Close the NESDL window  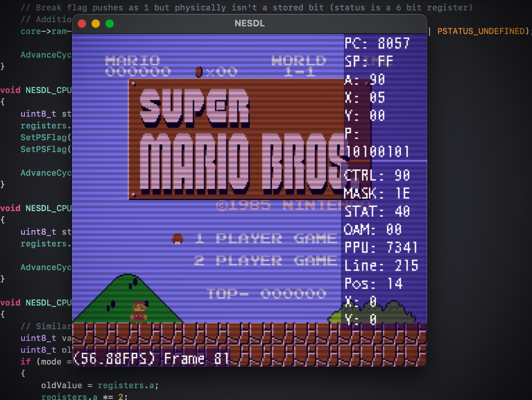pos(82,24)
